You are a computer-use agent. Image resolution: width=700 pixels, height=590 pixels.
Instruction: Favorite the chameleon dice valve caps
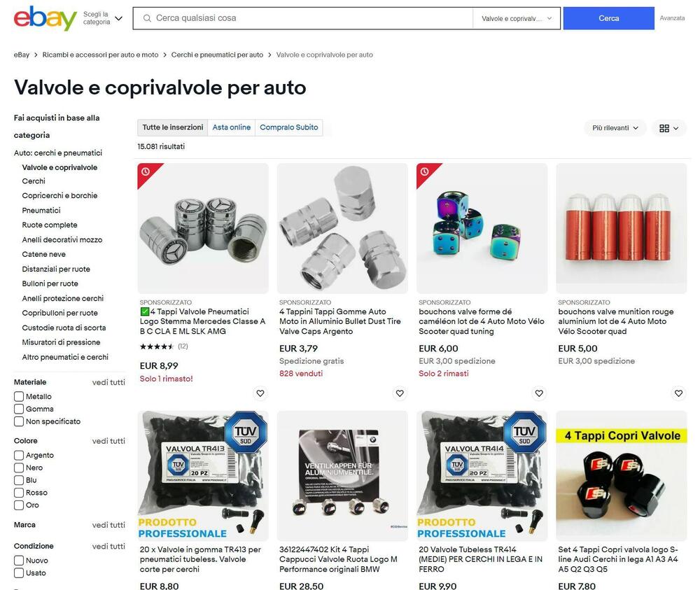[539, 393]
